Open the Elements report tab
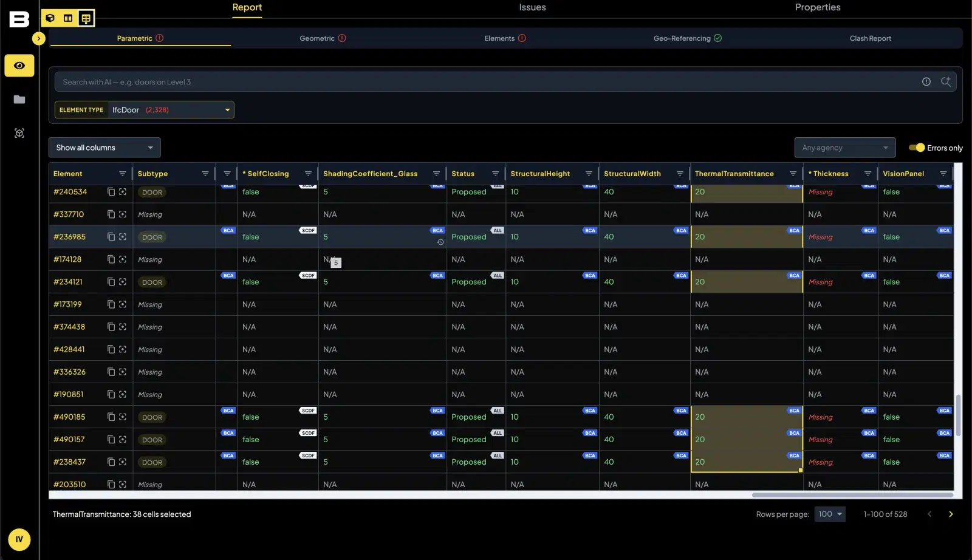Screen dimensions: 972x560 [505, 38]
